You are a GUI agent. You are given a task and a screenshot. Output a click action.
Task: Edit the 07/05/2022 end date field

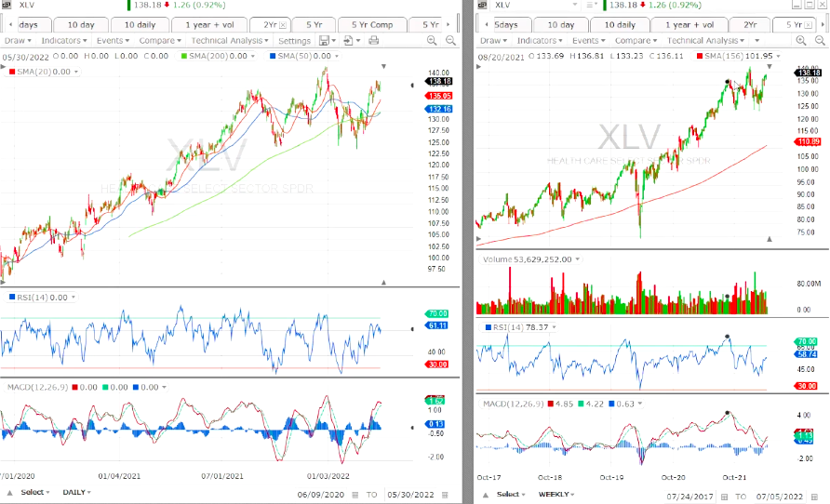point(779,497)
